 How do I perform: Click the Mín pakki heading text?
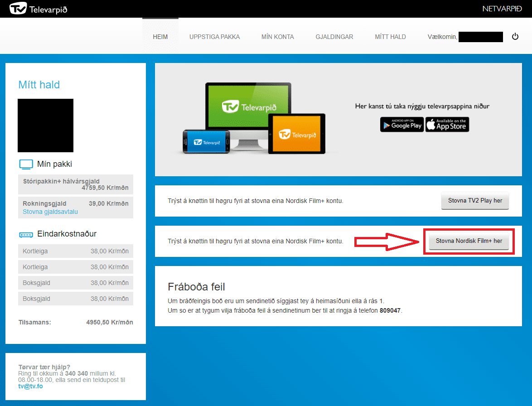(x=55, y=164)
